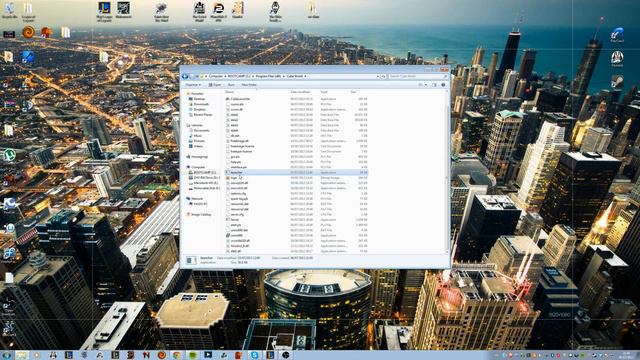Image resolution: width=640 pixels, height=360 pixels.
Task: Click inside the Explorer search field
Action: point(418,76)
